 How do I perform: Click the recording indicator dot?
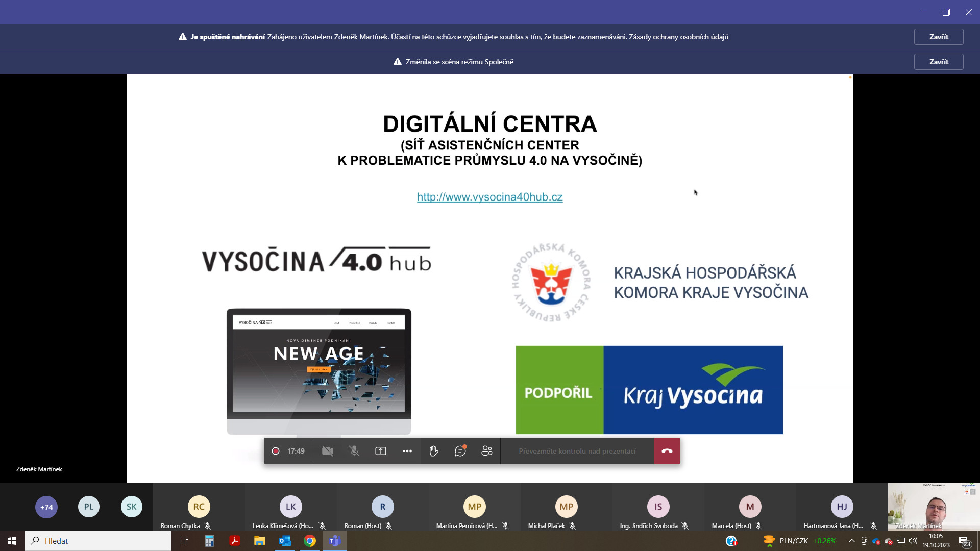[276, 451]
